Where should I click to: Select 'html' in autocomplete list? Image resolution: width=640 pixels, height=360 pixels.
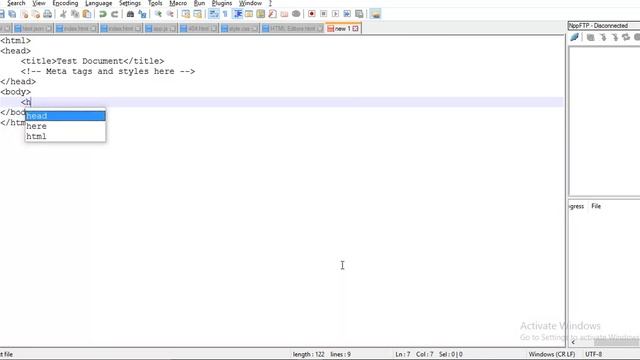click(x=65, y=136)
